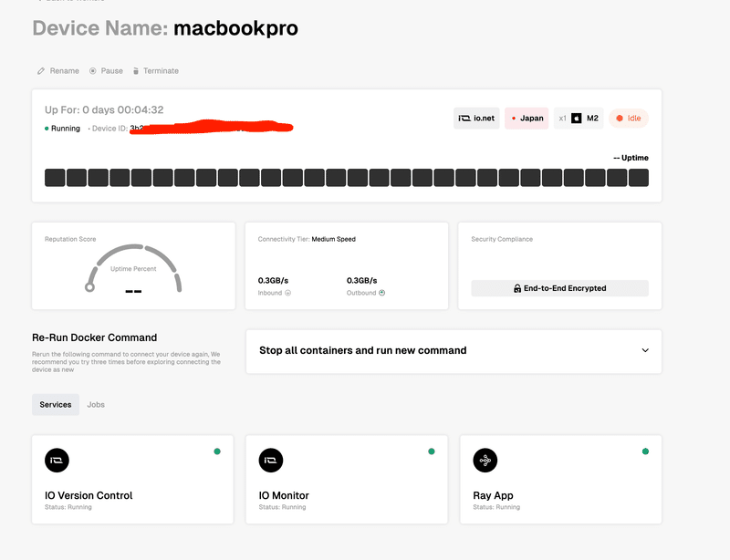
Task: Click the Rename pencil icon
Action: coord(41,71)
